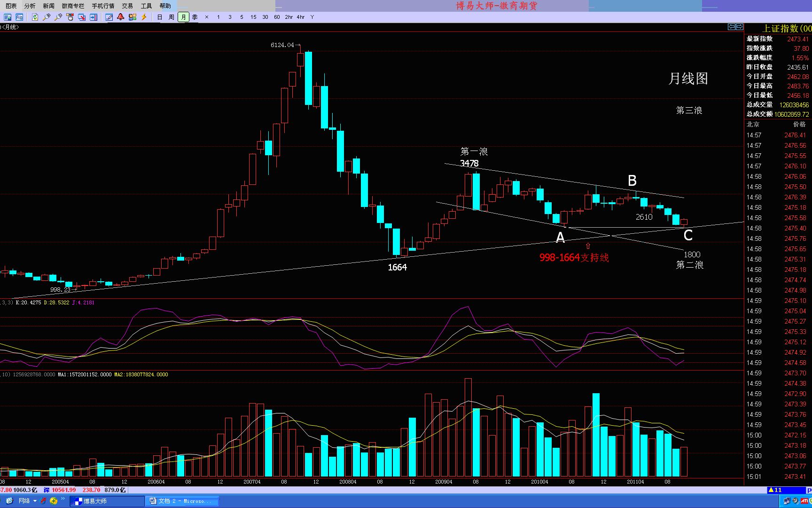This screenshot has width=812, height=508.
Task: Click the quote list window icon in toolbar
Action: [x=8, y=17]
